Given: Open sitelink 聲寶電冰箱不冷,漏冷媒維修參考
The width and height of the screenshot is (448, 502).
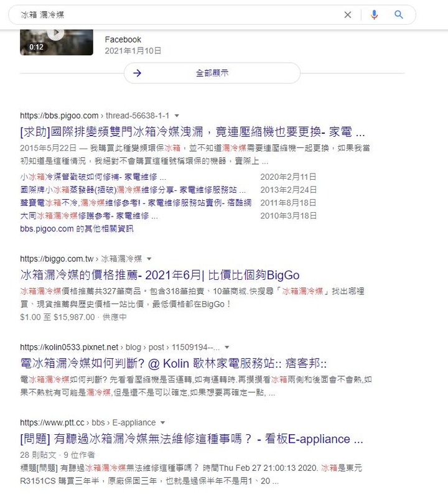Looking at the screenshot, I should [x=136, y=203].
